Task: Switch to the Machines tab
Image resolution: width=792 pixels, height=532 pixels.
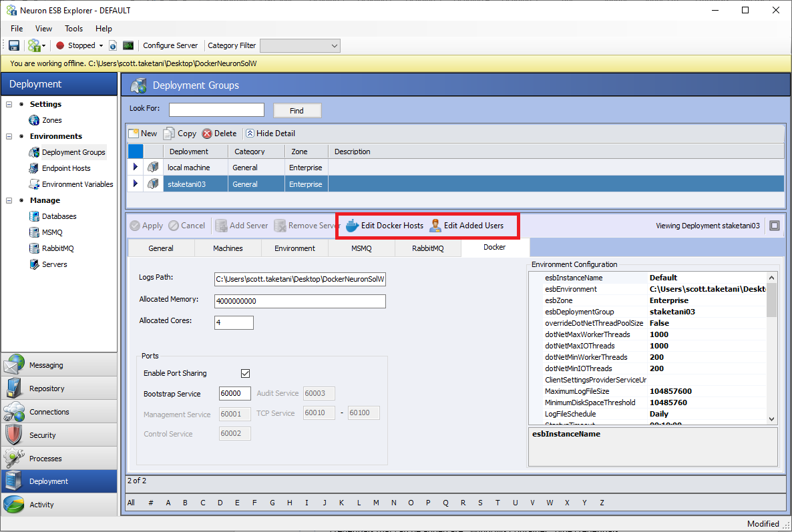Action: point(228,248)
